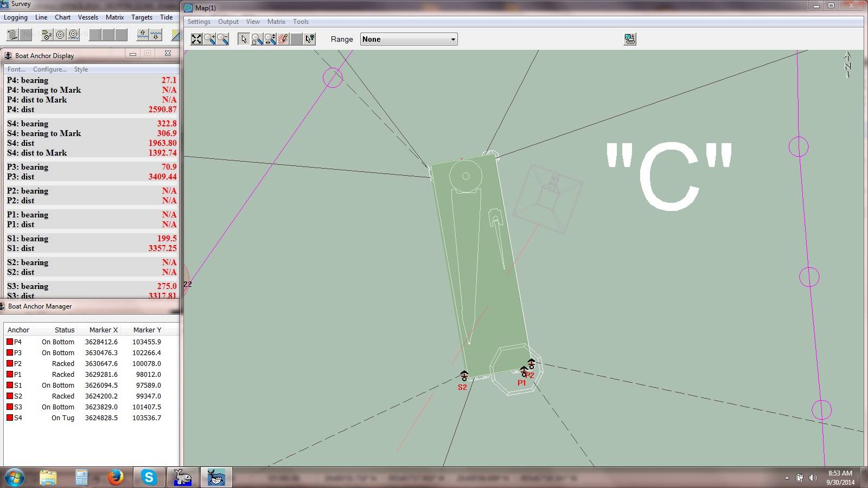The height and width of the screenshot is (488, 868).
Task: Click the red swatch for anchor S4
Action: (x=10, y=418)
